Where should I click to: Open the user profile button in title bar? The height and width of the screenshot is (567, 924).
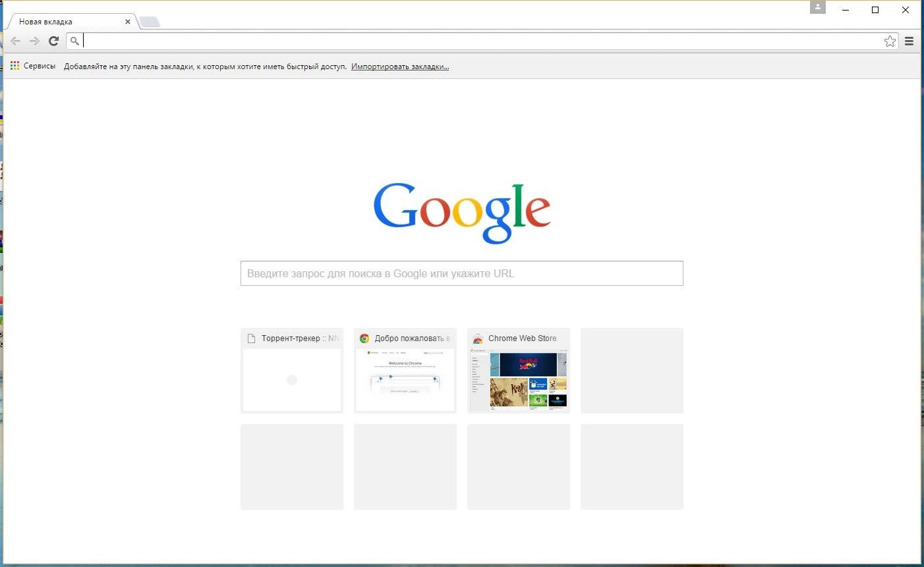click(x=818, y=7)
